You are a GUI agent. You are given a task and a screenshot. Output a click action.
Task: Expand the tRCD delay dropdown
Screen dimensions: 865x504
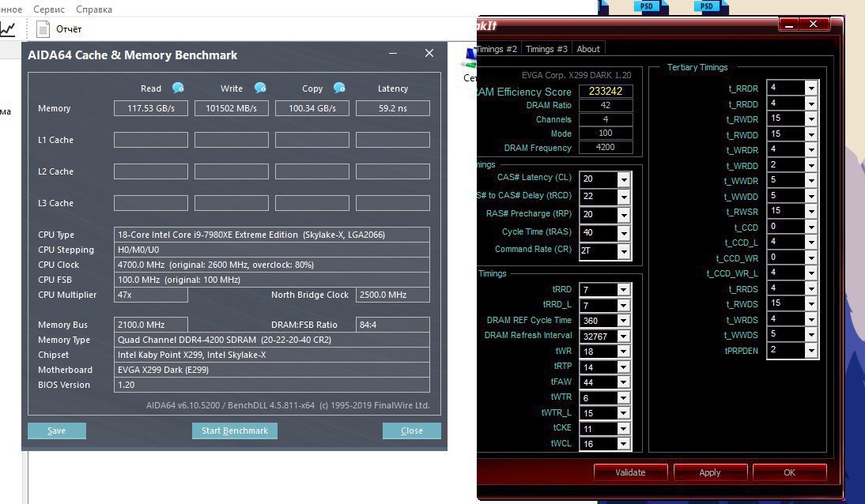pyautogui.click(x=623, y=197)
